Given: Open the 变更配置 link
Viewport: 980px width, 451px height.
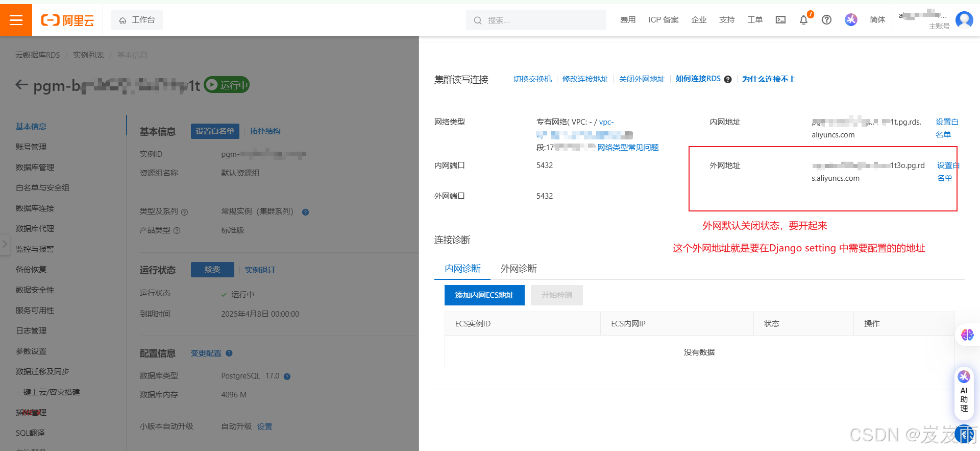Looking at the screenshot, I should (206, 353).
